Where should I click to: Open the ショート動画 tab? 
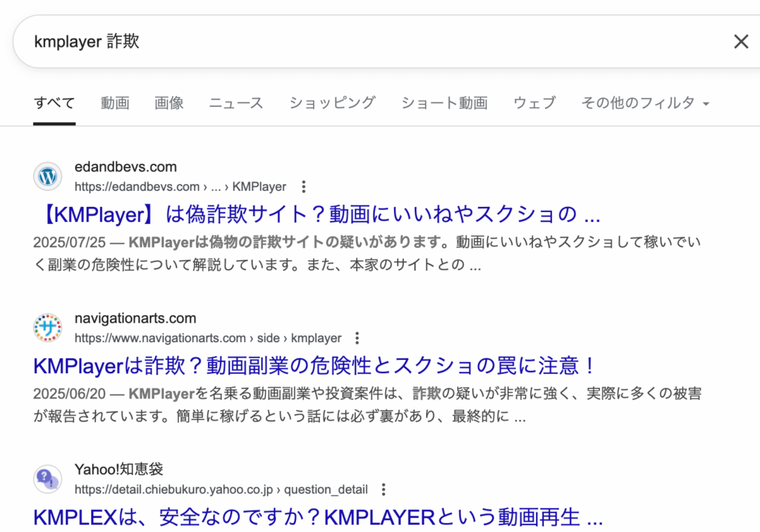click(445, 103)
